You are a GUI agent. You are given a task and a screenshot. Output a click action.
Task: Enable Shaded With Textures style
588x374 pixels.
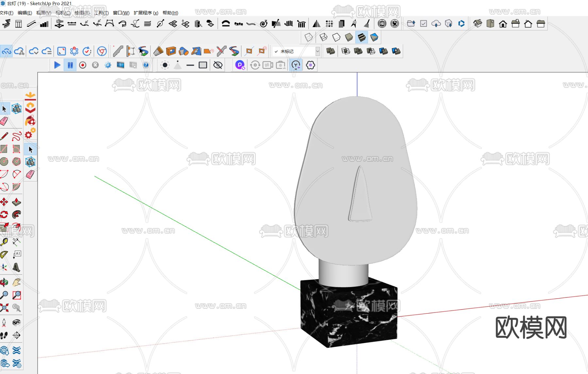(362, 37)
